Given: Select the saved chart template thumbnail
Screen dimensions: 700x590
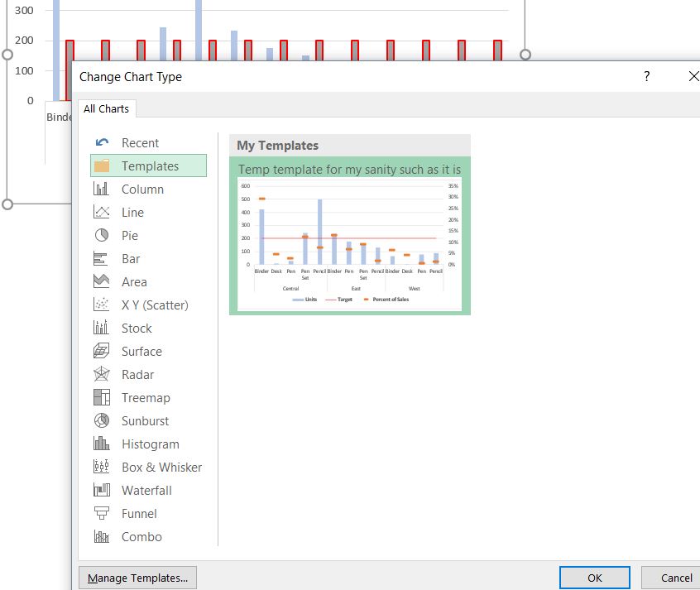Looking at the screenshot, I should [349, 243].
